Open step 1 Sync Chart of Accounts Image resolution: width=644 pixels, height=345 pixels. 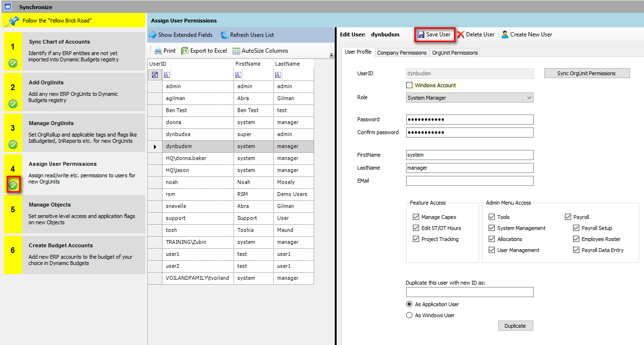coord(74,51)
